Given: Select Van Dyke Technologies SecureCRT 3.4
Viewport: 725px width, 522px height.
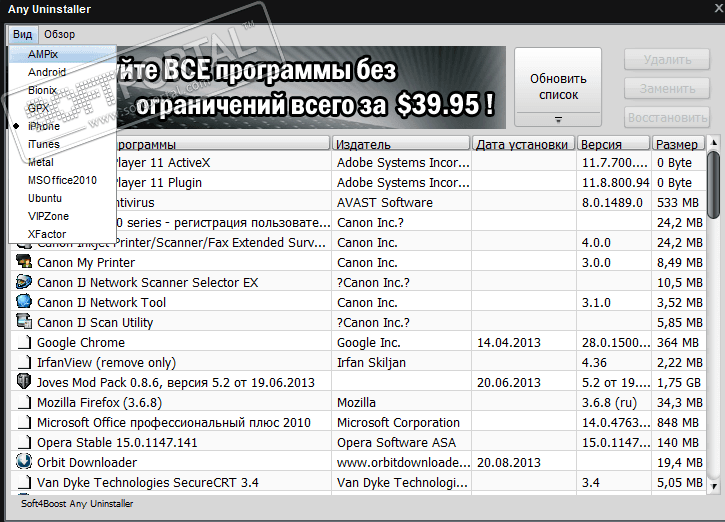Looking at the screenshot, I should click(358, 483).
